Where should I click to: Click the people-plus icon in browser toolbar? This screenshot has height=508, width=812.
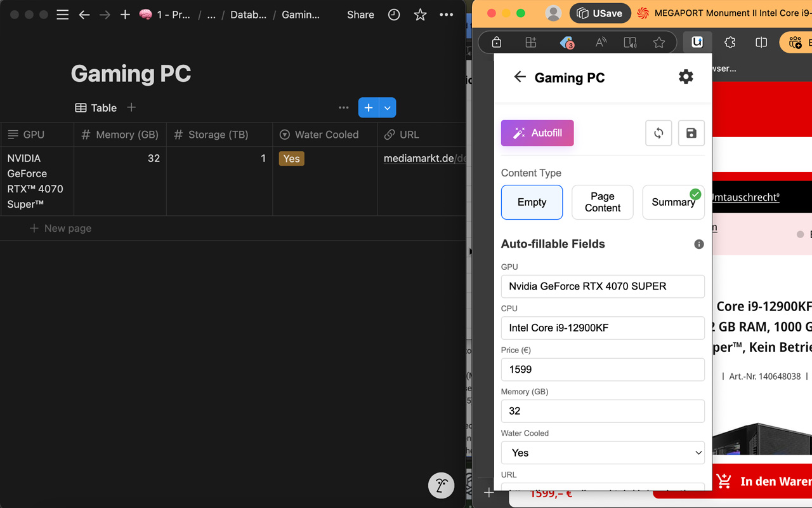coord(796,43)
